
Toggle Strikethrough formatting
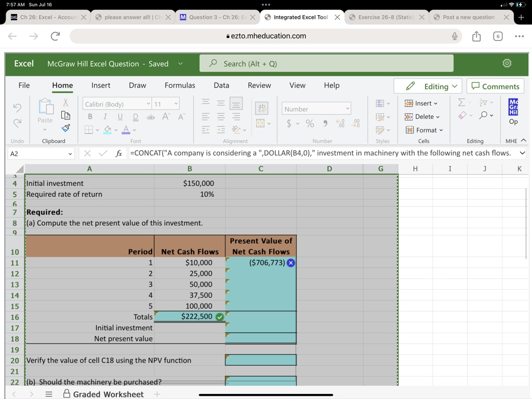tap(151, 117)
